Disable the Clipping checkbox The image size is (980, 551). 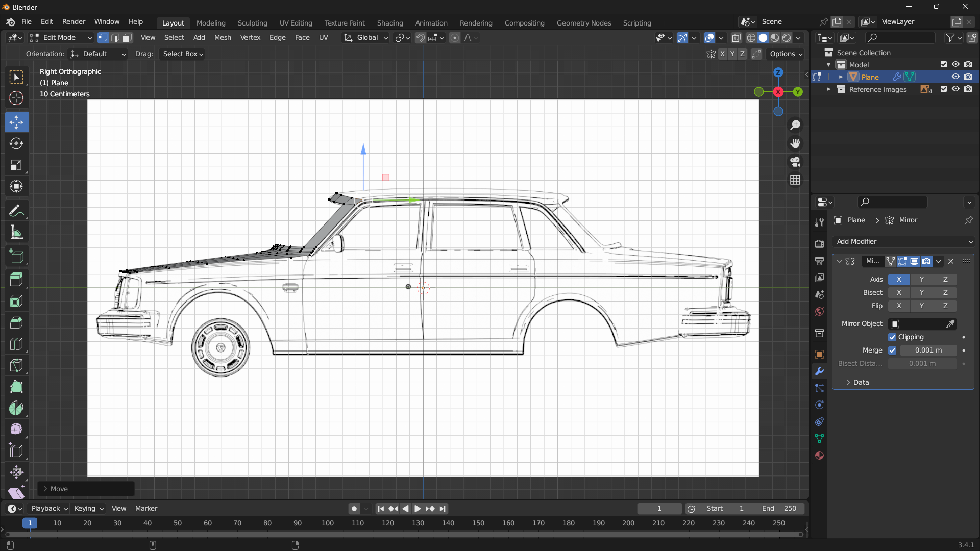pyautogui.click(x=892, y=337)
